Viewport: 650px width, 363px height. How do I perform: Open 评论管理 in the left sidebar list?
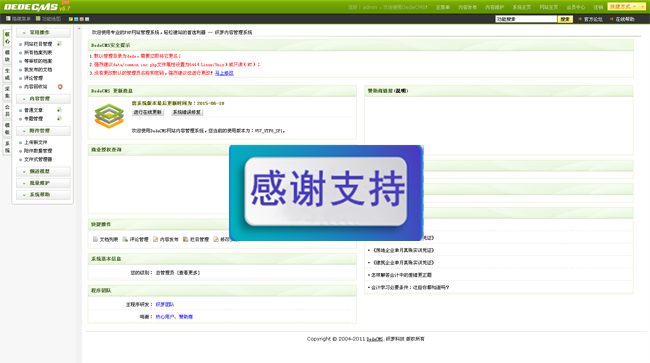click(x=33, y=78)
